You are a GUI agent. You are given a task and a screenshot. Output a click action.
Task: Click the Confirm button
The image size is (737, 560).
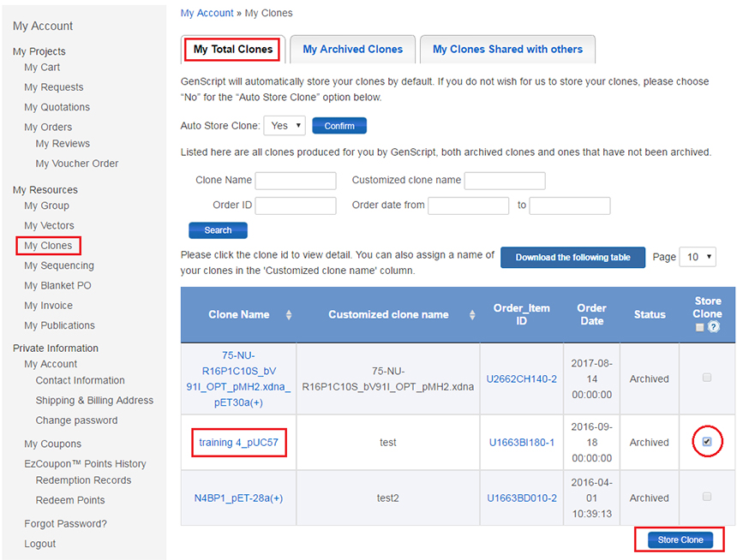pyautogui.click(x=339, y=126)
